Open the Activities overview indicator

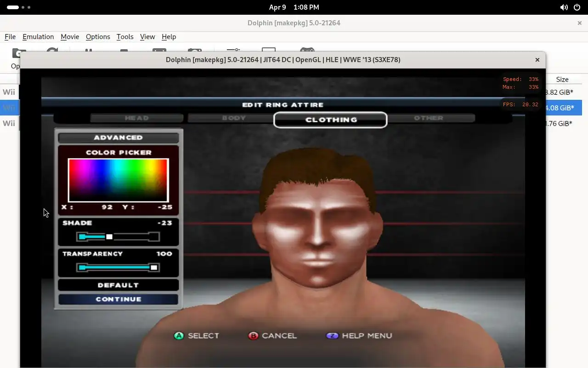pos(19,7)
